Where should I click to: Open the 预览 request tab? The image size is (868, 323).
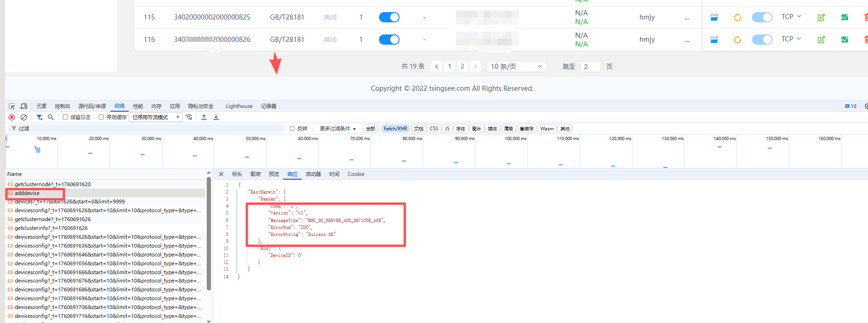point(274,174)
